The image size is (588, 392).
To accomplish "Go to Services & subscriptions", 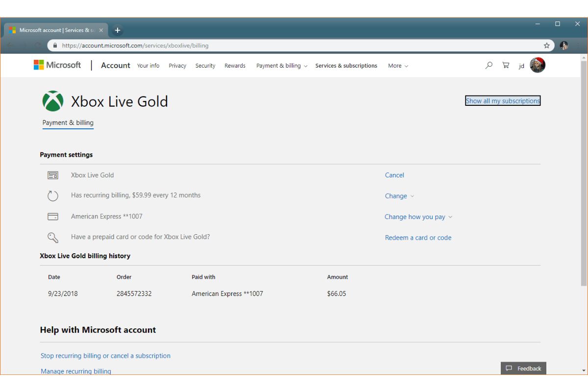I will (x=346, y=66).
